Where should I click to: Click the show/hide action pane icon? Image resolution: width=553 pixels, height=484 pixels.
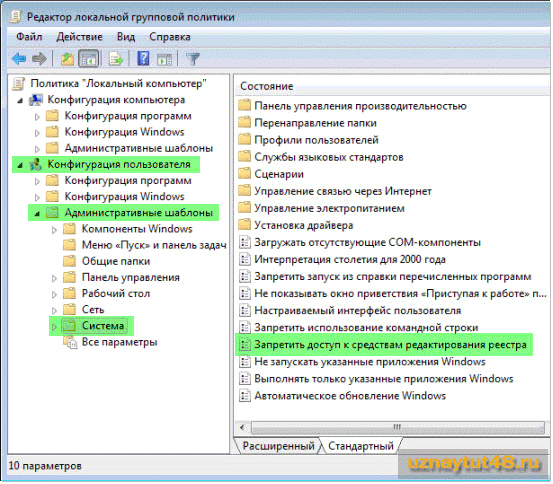click(x=164, y=59)
